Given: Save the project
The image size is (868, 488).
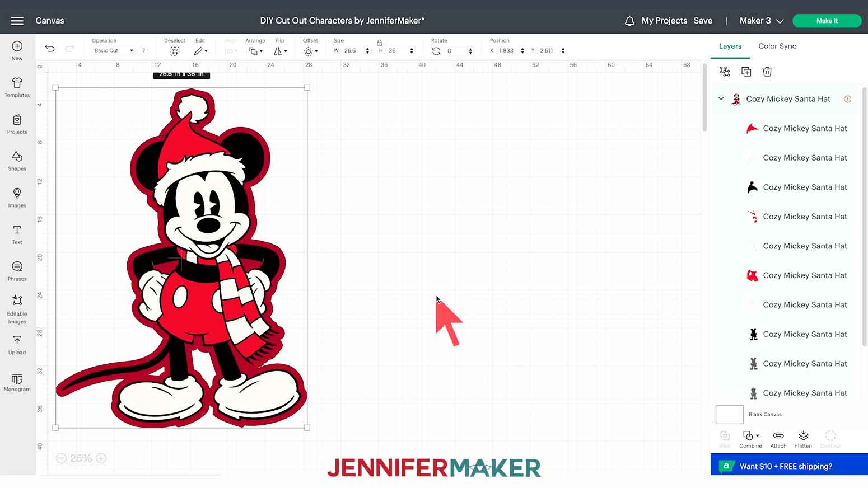Looking at the screenshot, I should (703, 21).
